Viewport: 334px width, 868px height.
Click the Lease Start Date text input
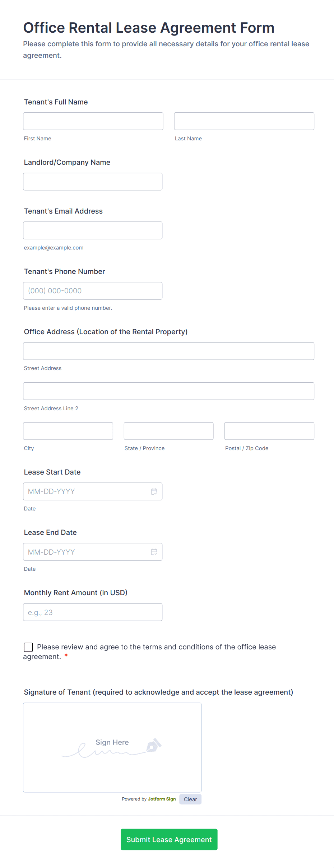86,491
